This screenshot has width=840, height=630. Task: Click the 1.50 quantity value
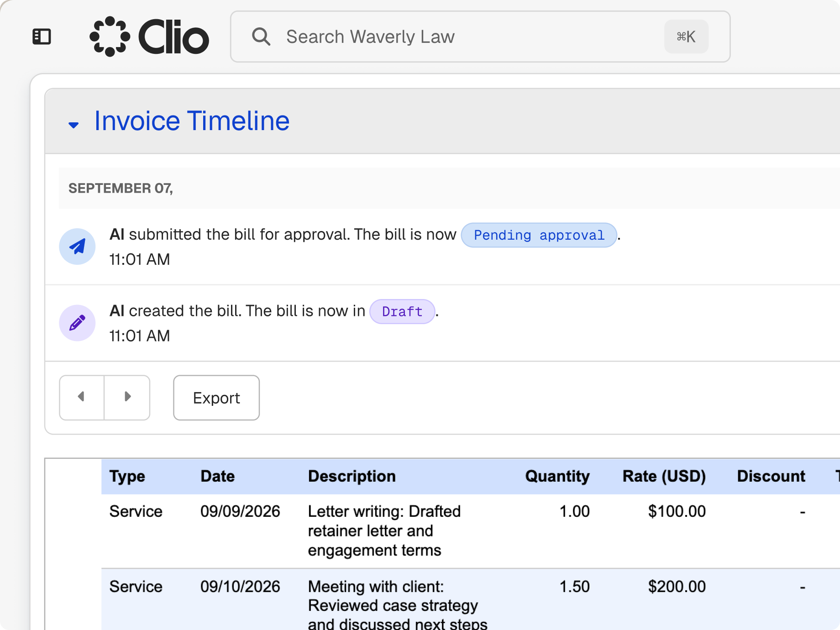575,587
